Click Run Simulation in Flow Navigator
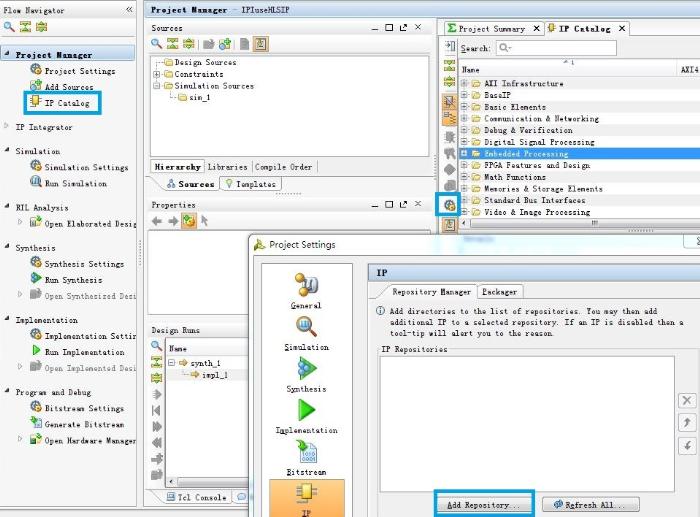The width and height of the screenshot is (700, 517). click(75, 183)
